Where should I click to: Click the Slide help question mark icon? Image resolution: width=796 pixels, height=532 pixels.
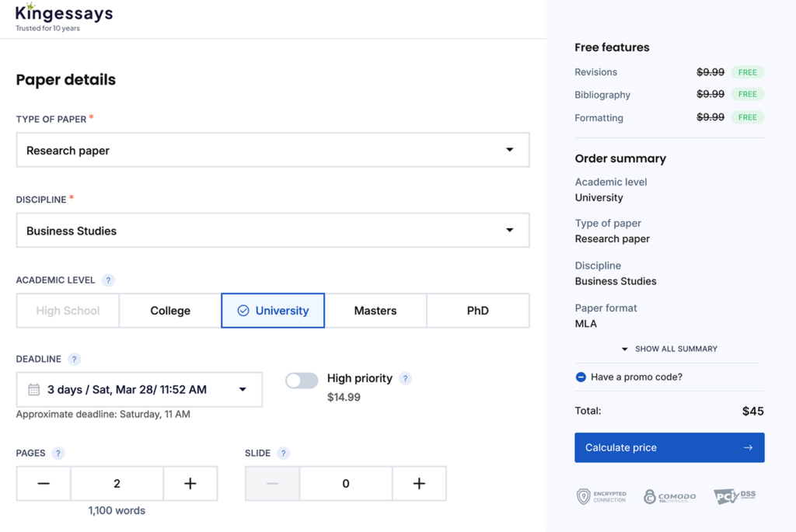click(283, 454)
